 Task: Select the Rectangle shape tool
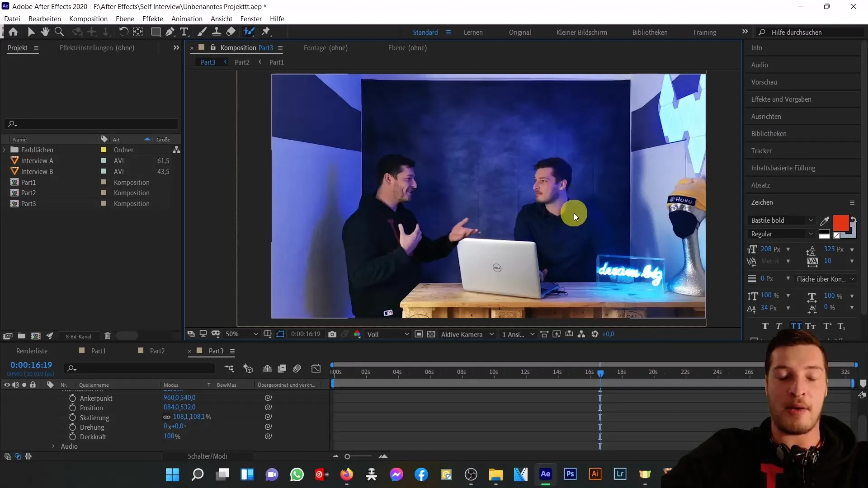tap(156, 32)
